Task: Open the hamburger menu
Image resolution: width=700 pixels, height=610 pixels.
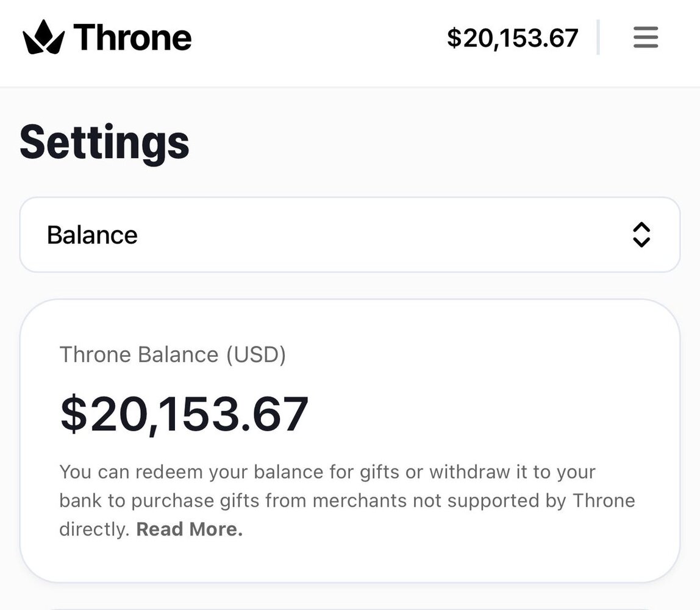Action: [645, 37]
